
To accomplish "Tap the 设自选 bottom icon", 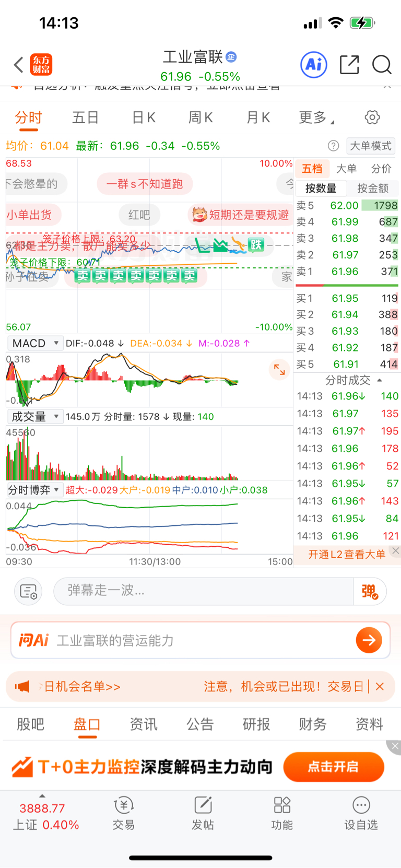I will pos(361,814).
